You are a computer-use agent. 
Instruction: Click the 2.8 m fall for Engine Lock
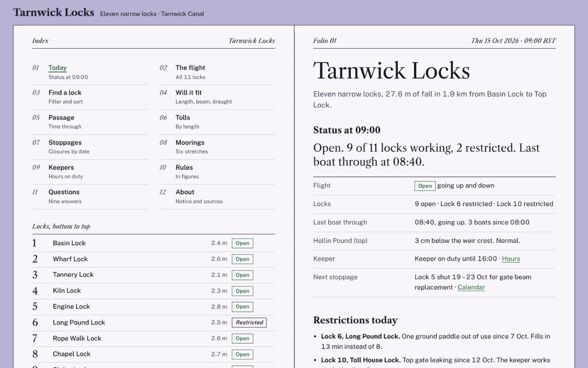pyautogui.click(x=219, y=307)
